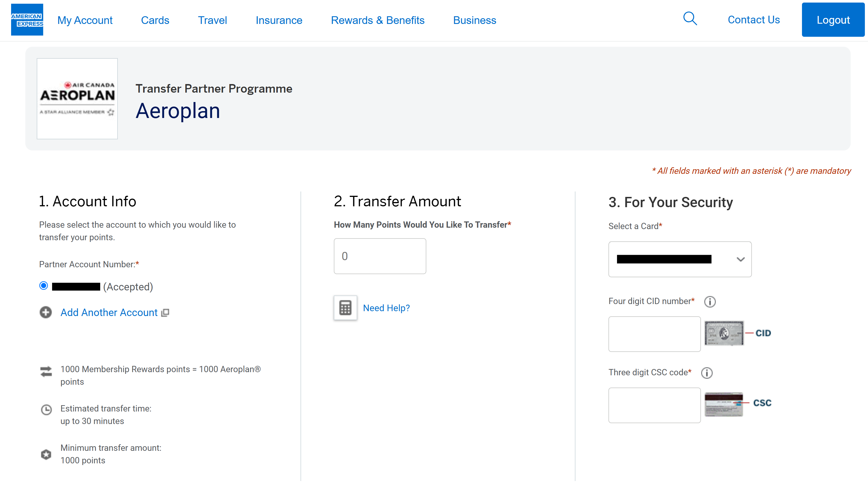Open the My Account menu
Viewport: 868px width, 483px height.
85,20
